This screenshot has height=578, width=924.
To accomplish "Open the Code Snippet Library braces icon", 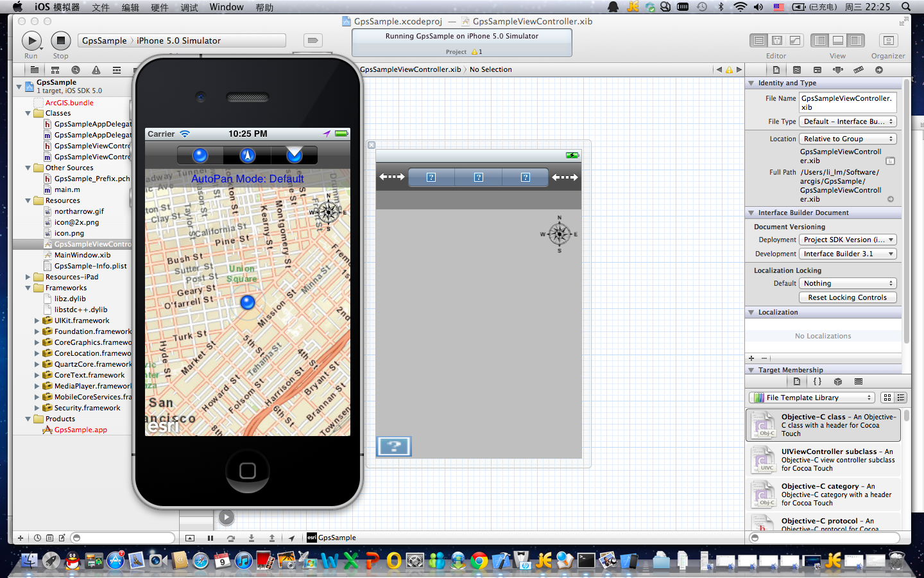I will [x=817, y=381].
